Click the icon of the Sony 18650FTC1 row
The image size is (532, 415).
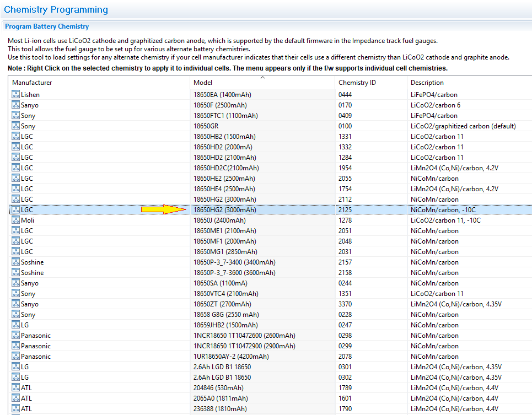click(15, 115)
